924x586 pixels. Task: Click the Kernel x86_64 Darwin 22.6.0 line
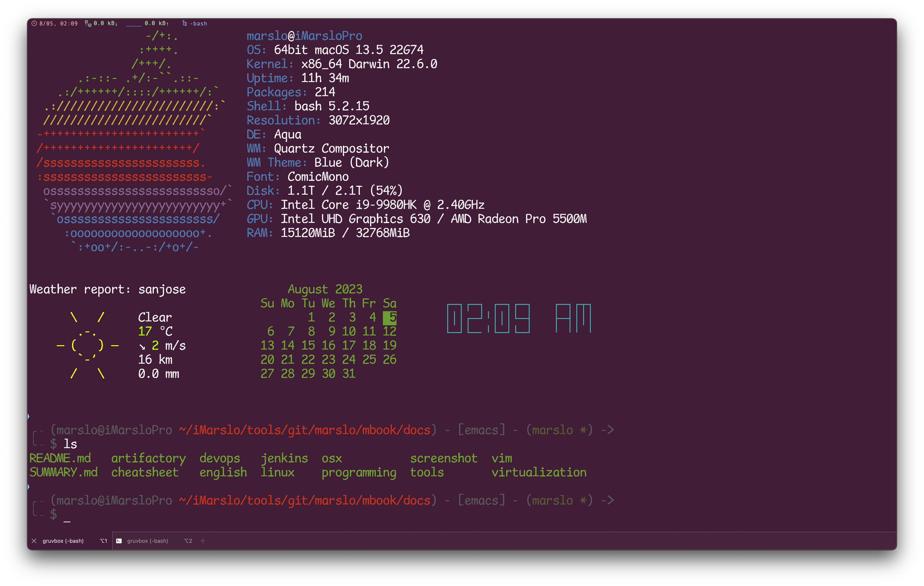(x=342, y=64)
